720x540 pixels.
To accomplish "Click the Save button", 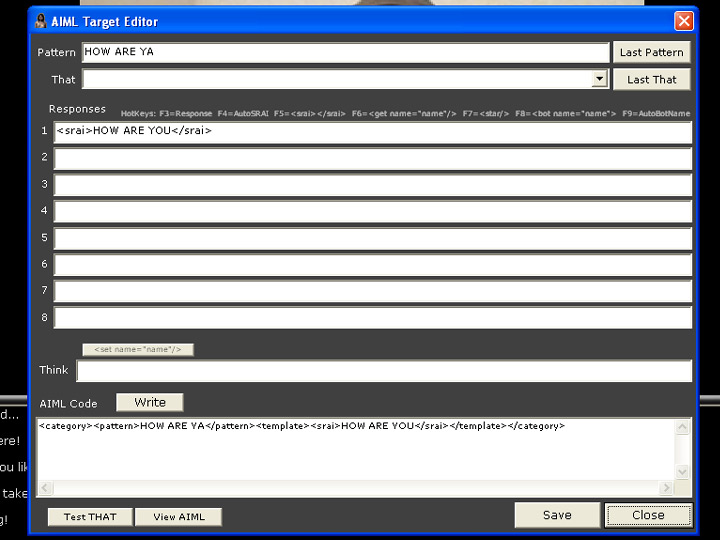I will pos(557,515).
